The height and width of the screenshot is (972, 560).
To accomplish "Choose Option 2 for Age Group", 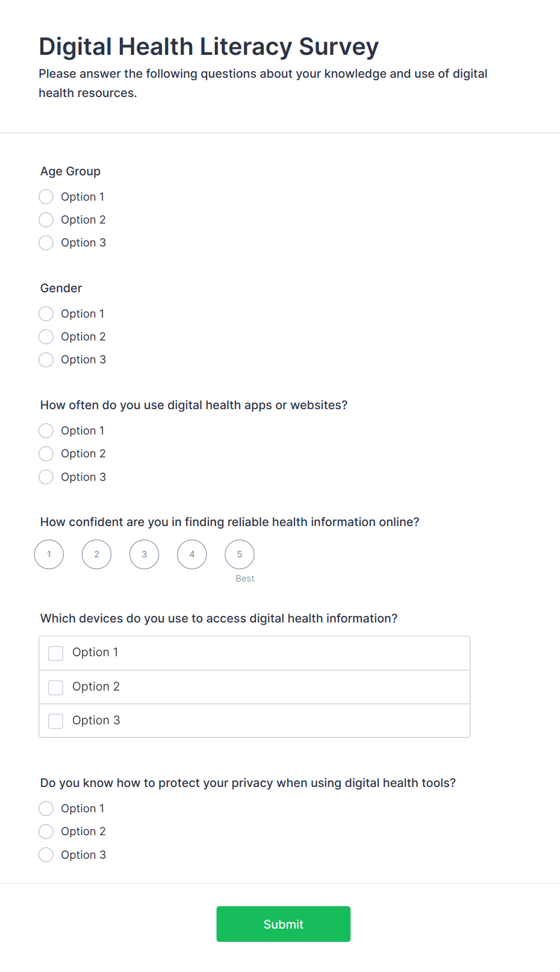I will coord(46,220).
